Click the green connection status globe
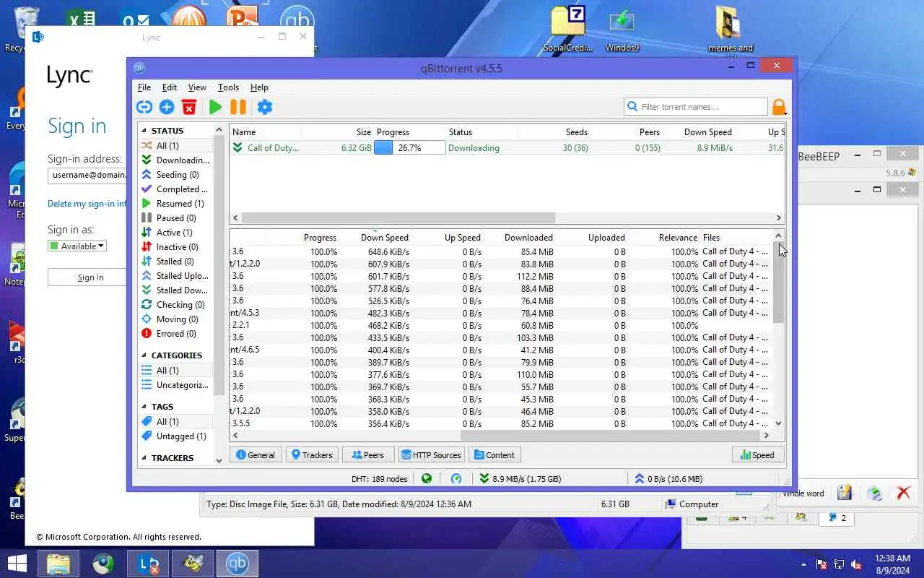The height and width of the screenshot is (578, 924). click(427, 478)
